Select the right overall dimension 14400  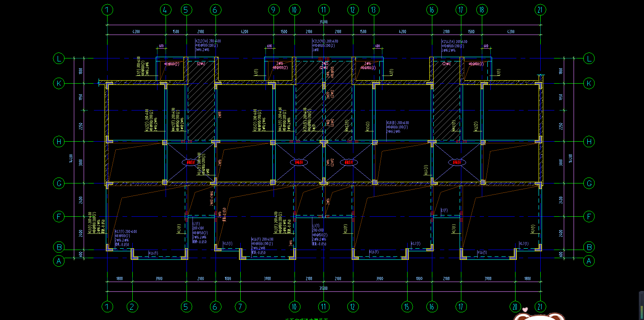coord(571,159)
